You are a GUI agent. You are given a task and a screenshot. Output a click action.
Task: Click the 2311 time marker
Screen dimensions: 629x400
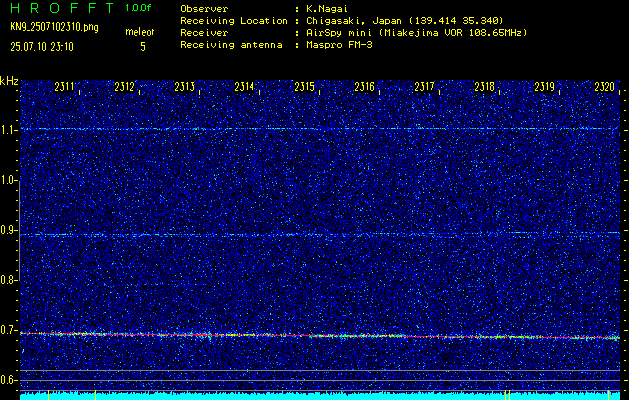[64, 87]
